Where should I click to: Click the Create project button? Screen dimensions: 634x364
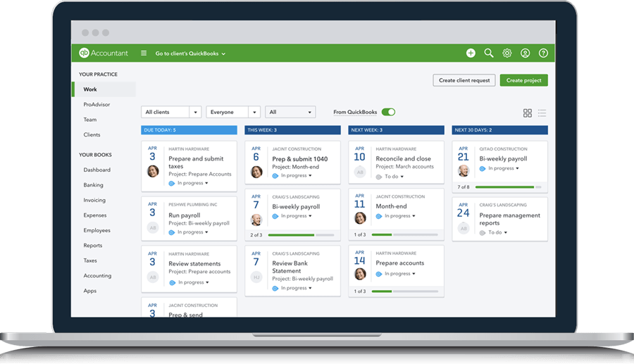click(524, 80)
